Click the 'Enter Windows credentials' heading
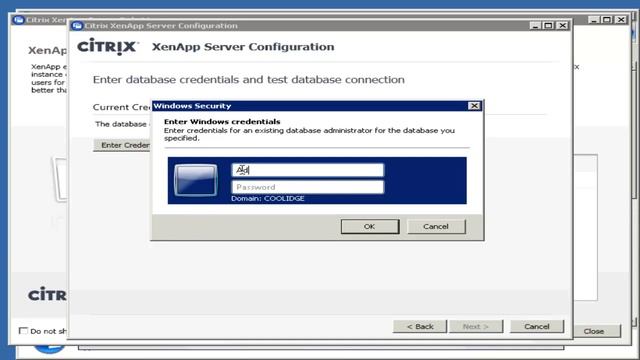The height and width of the screenshot is (360, 640). (222, 122)
